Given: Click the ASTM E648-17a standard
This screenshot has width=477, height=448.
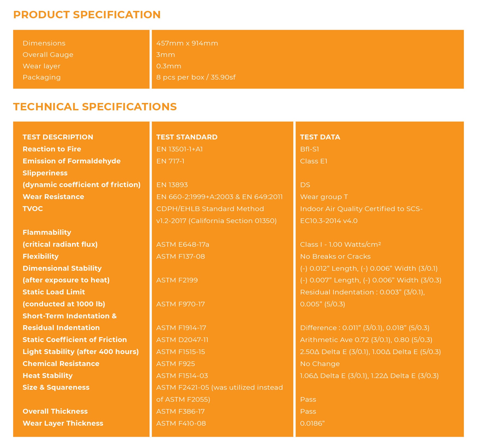Looking at the screenshot, I should [183, 245].
